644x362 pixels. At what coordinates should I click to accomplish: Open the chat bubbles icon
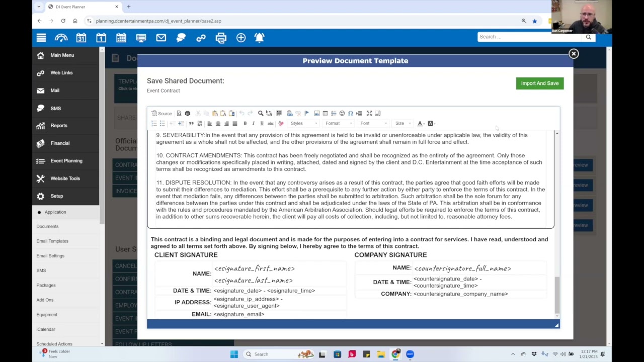(181, 38)
